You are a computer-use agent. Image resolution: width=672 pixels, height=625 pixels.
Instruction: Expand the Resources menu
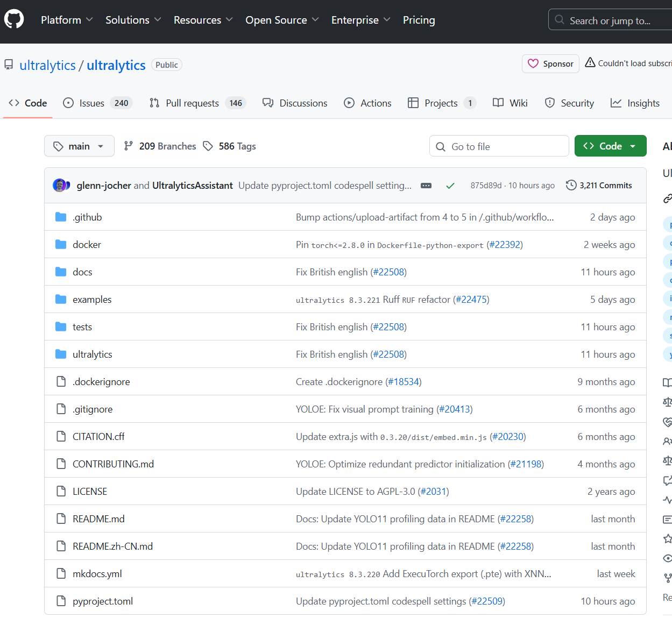203,20
